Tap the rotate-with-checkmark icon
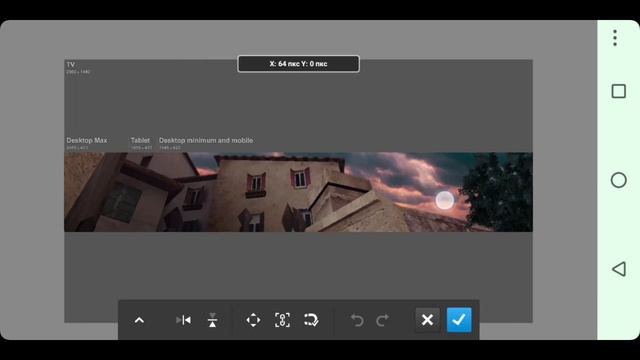Screen dimensions: 640x360 (x=311, y=320)
